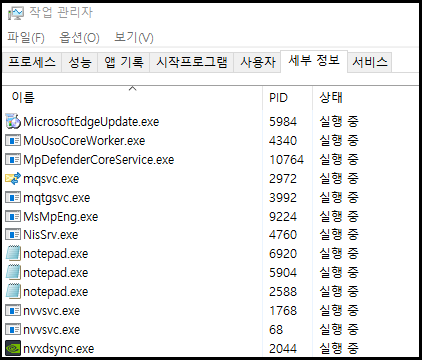422x360 pixels.
Task: Click the Task Manager app icon in title bar
Action: (x=16, y=13)
